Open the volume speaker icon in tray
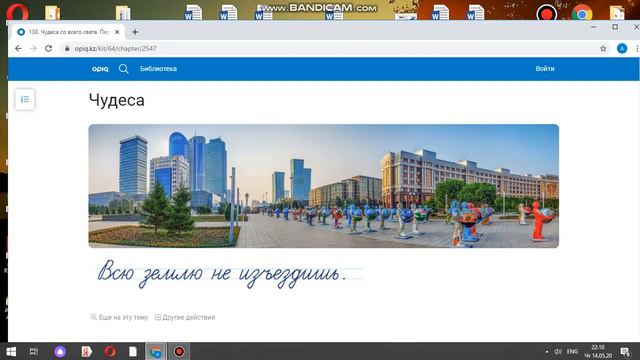Screen dimensions: 640x360 point(558,351)
